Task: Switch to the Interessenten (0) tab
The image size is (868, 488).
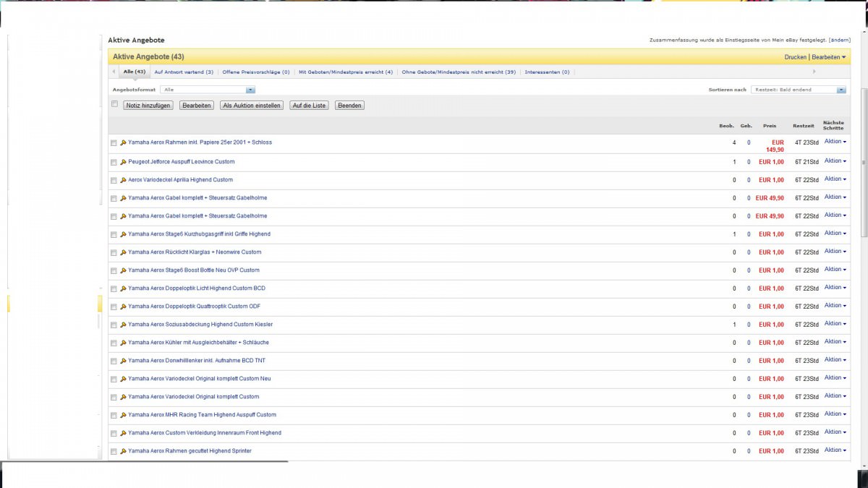Action: pyautogui.click(x=547, y=72)
